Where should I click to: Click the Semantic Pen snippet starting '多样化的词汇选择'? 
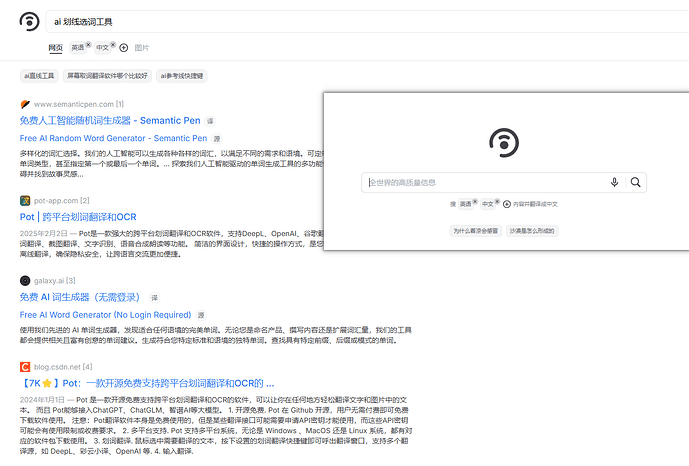click(x=171, y=164)
